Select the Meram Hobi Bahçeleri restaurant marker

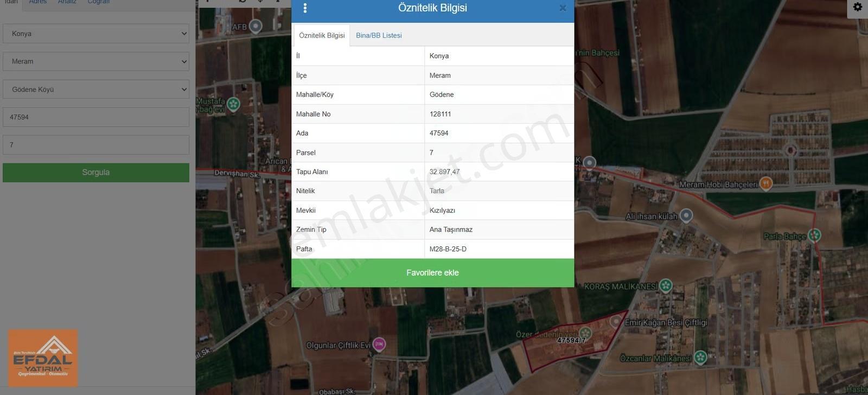click(x=765, y=183)
